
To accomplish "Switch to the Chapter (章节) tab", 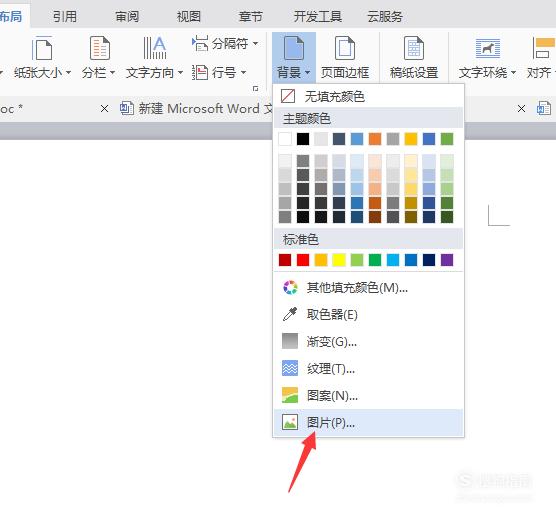I will 251,16.
